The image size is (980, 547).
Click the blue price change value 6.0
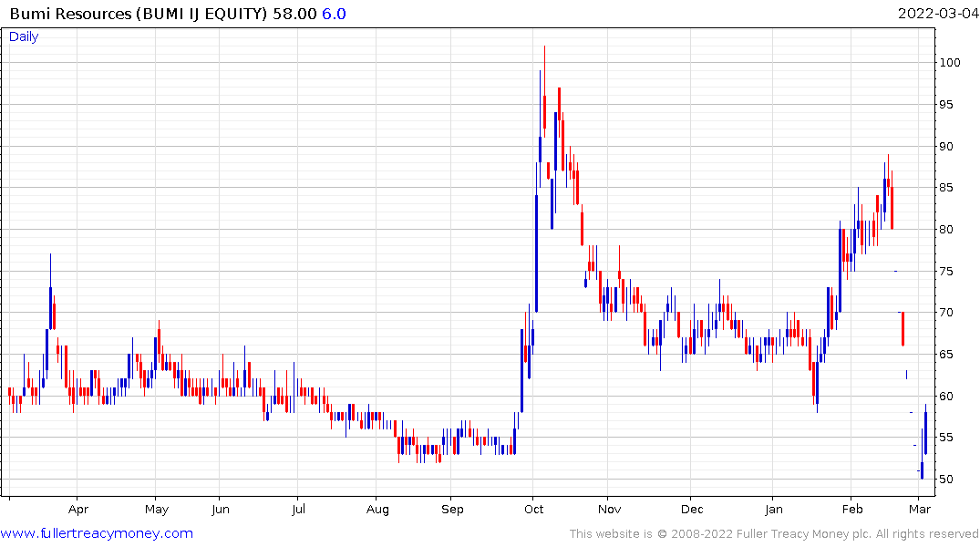coord(334,14)
